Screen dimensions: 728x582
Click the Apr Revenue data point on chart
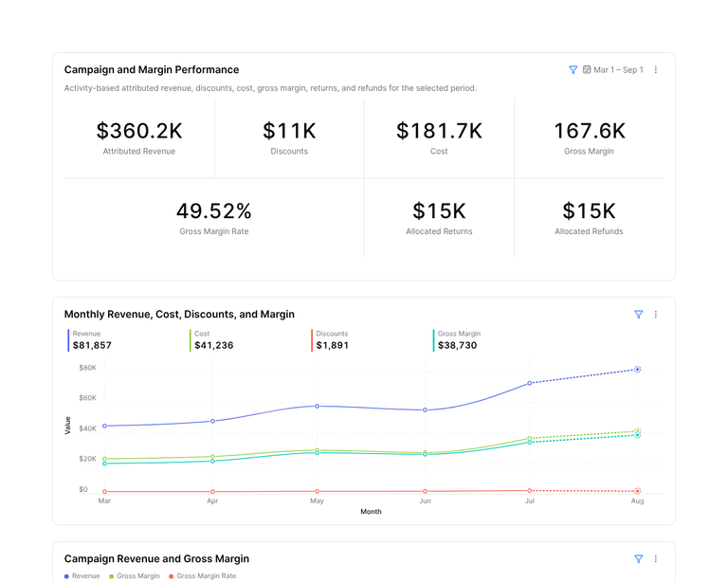tap(212, 422)
